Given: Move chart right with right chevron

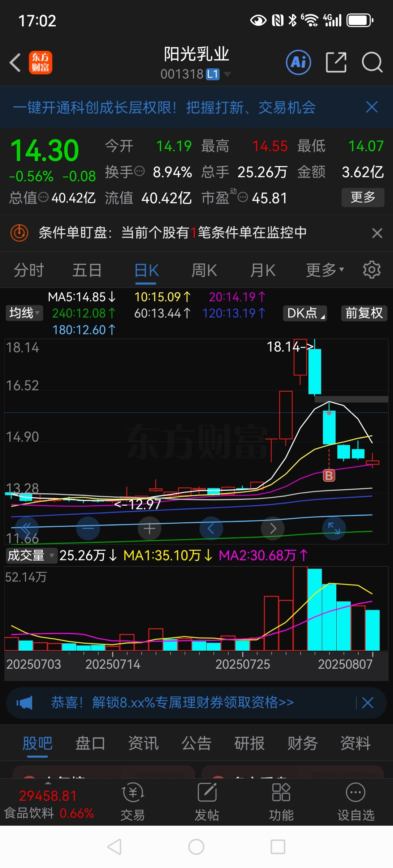Looking at the screenshot, I should [273, 528].
